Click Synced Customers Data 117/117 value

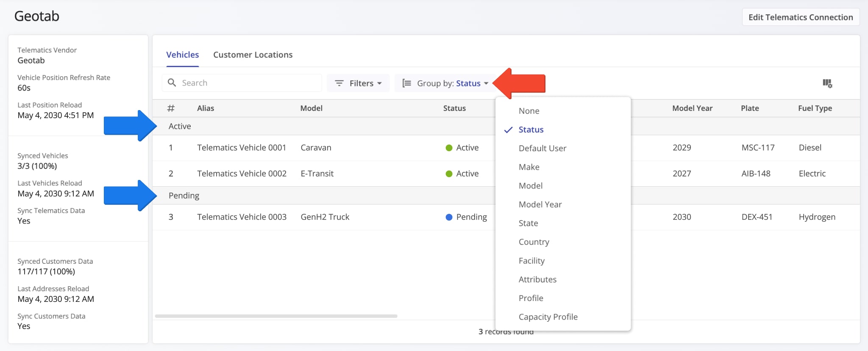coord(46,272)
